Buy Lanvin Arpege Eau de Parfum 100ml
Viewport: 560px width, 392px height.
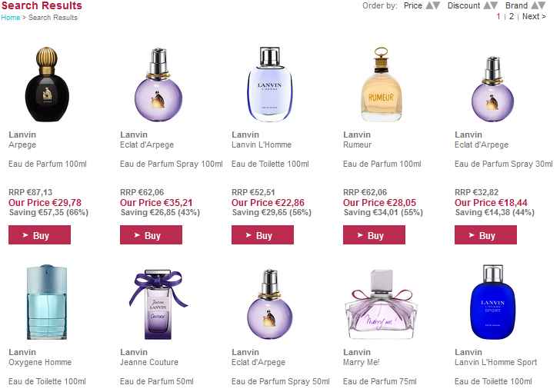click(x=40, y=235)
